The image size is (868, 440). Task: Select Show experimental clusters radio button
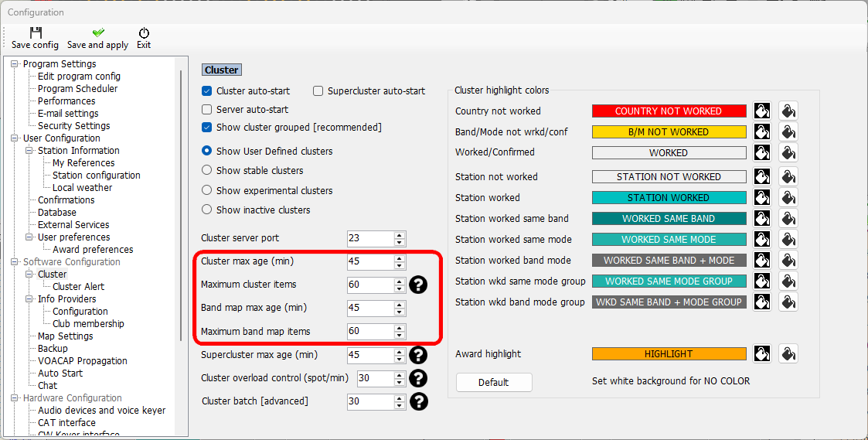(x=207, y=190)
